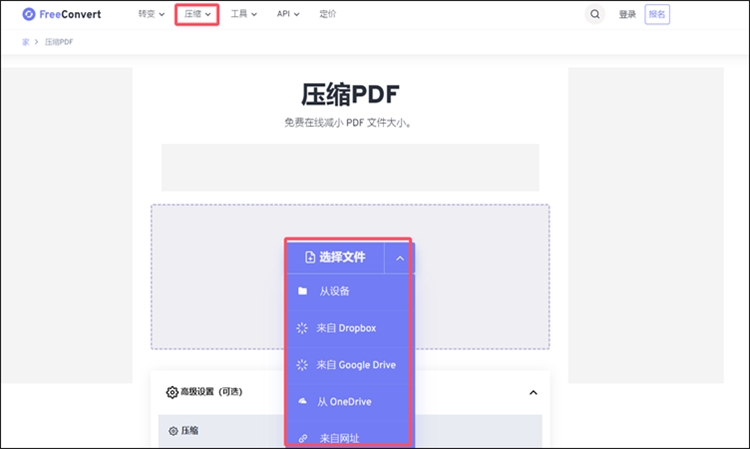Click the 选择文件 button

coord(335,257)
